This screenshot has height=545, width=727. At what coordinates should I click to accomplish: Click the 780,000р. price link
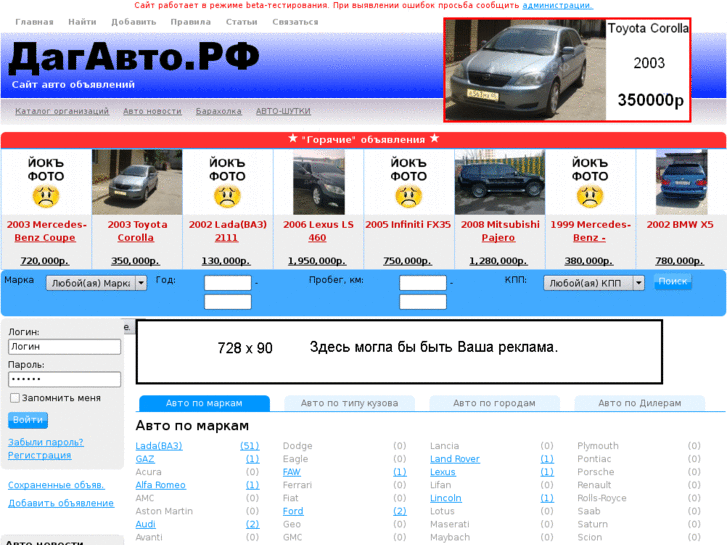[679, 261]
